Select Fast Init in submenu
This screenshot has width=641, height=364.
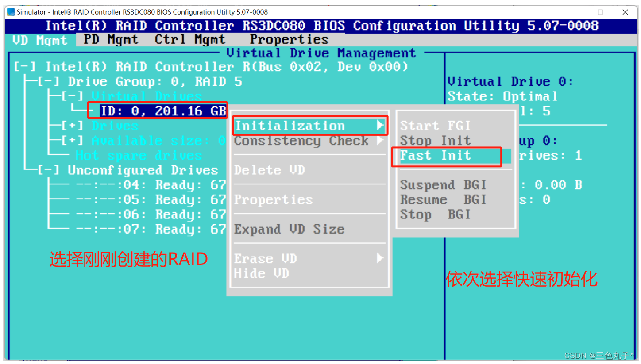456,156
